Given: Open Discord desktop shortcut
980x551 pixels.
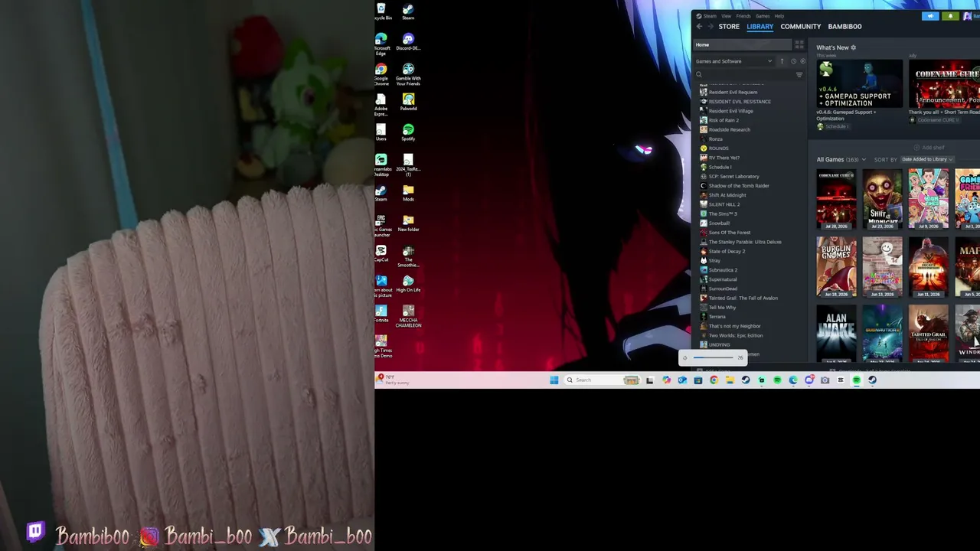Looking at the screenshot, I should pos(408,42).
